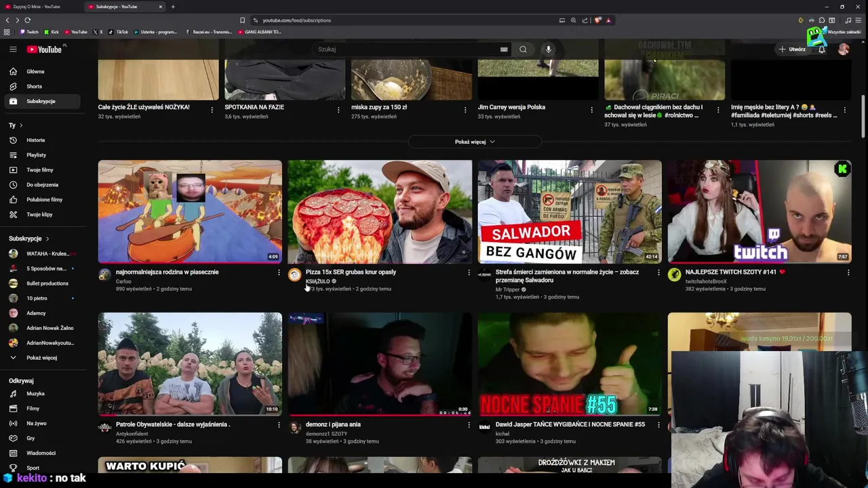
Task: Open options for 'Patrole Obywatelskie' video
Action: click(x=279, y=425)
